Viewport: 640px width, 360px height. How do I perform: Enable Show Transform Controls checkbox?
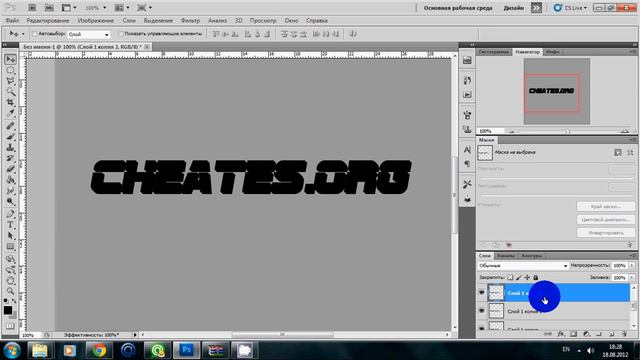[x=121, y=34]
